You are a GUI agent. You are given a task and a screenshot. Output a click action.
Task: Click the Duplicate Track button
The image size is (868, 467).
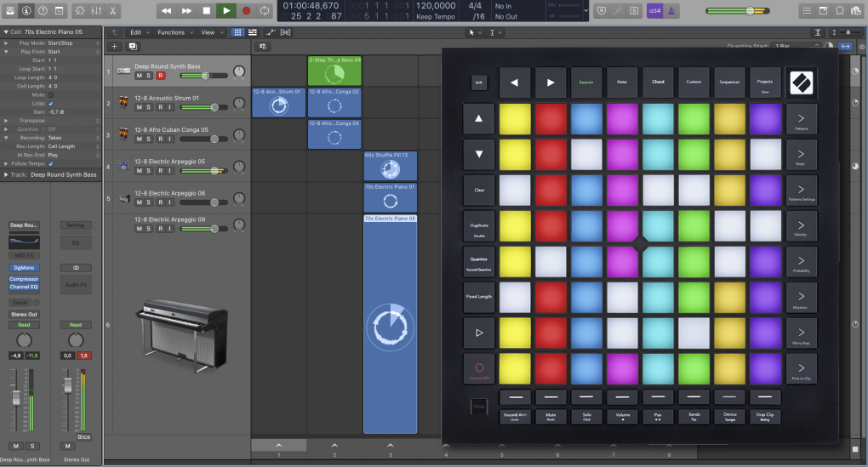(133, 47)
